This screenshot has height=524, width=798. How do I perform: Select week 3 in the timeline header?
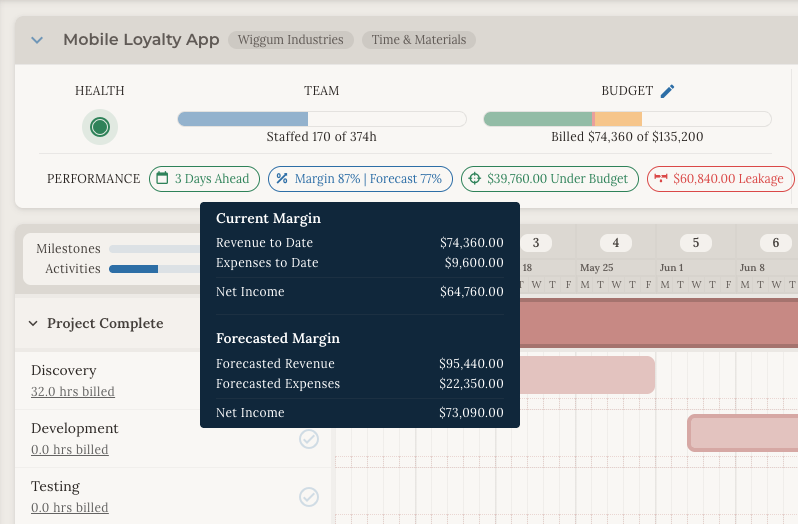[x=536, y=243]
